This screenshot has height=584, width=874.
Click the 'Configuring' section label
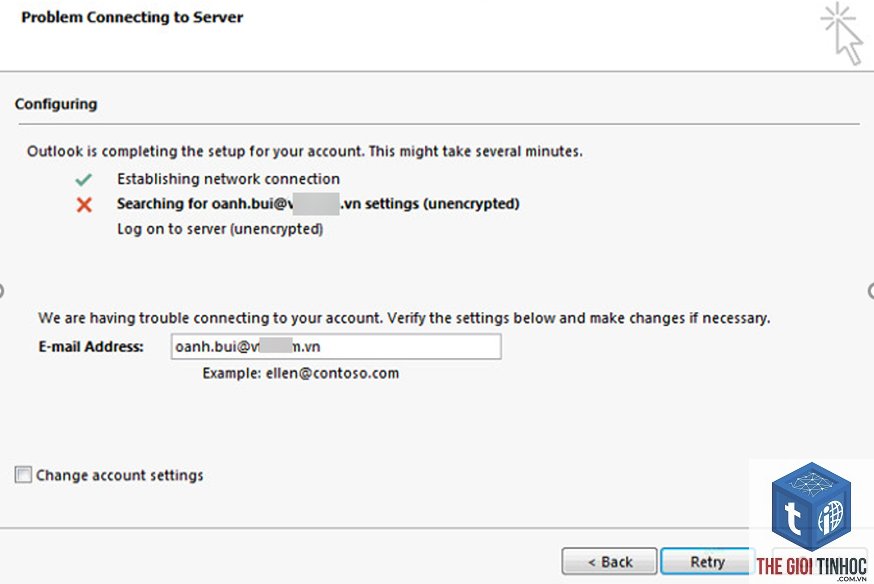coord(56,104)
